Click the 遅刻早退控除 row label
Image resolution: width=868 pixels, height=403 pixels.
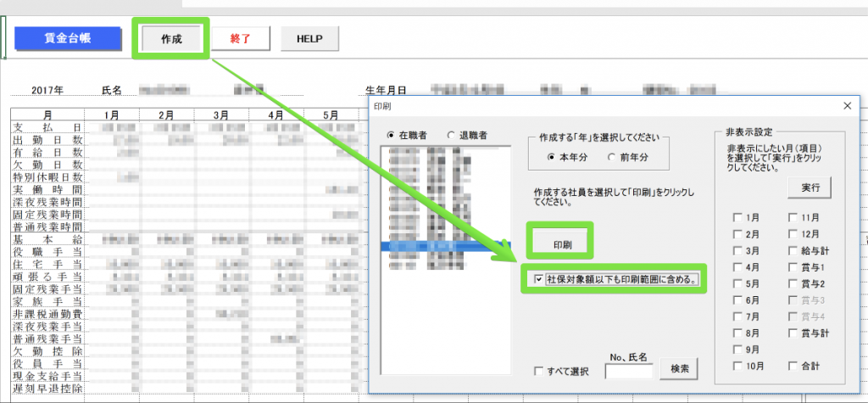tap(47, 388)
